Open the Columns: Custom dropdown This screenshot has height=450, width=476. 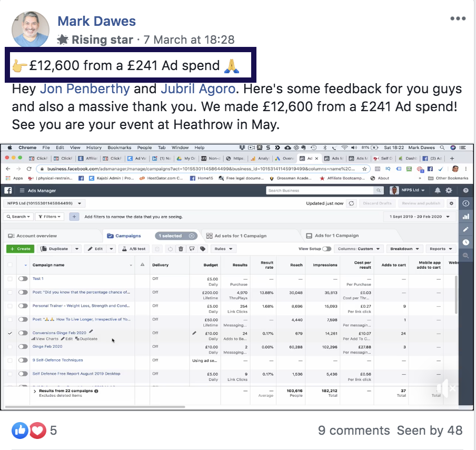359,249
